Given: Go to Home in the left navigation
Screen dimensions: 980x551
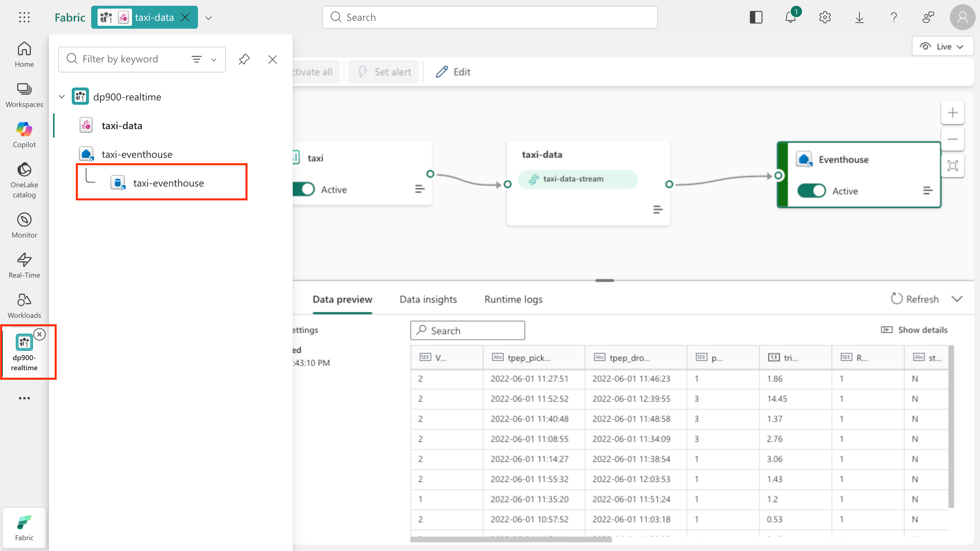Looking at the screenshot, I should tap(24, 55).
